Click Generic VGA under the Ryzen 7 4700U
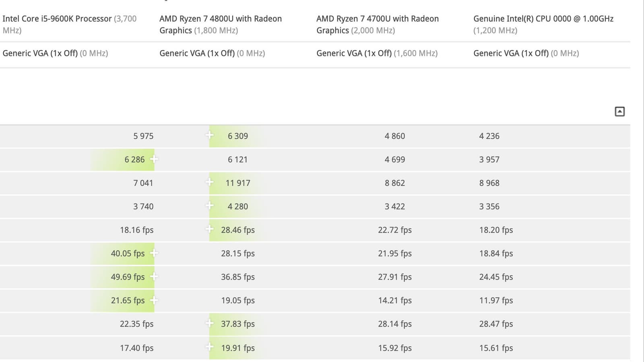 (x=354, y=53)
